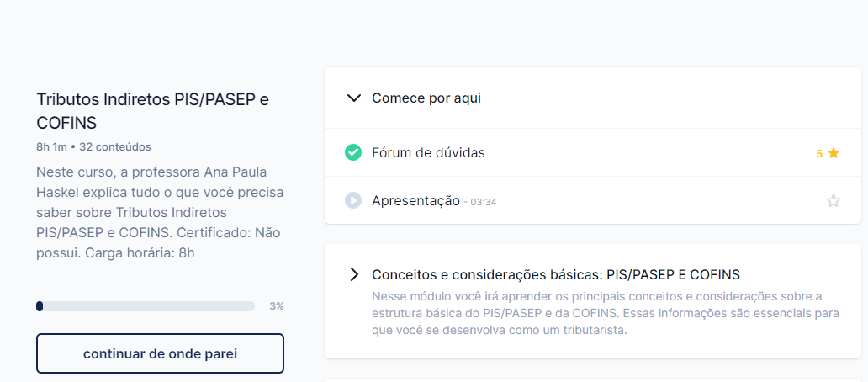Click the course description about Ana Paula Haskel
This screenshot has height=382, width=868.
click(160, 213)
